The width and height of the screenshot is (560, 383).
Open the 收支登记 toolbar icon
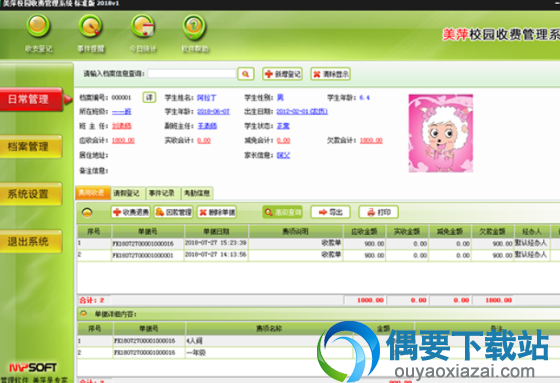click(38, 33)
